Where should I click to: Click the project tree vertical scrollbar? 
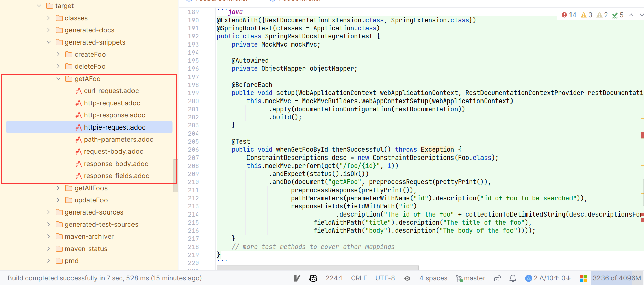click(x=175, y=175)
